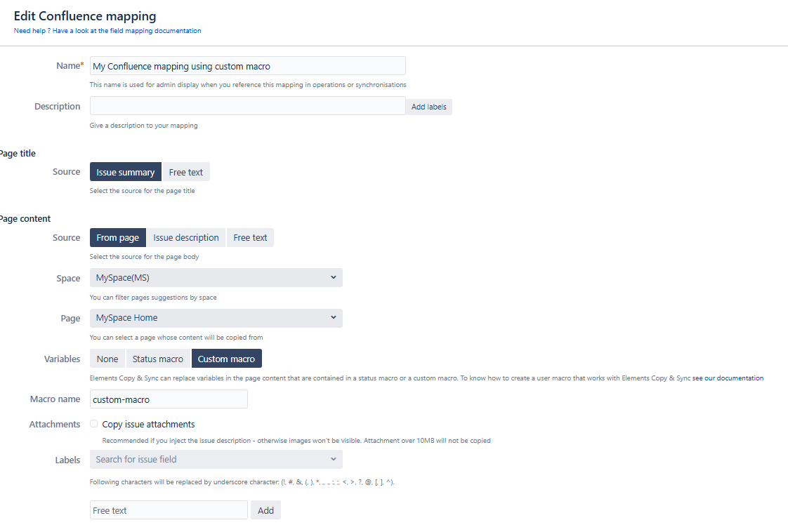Viewport: 788px width, 532px height.
Task: Select "None" for Variables
Action: pos(107,358)
